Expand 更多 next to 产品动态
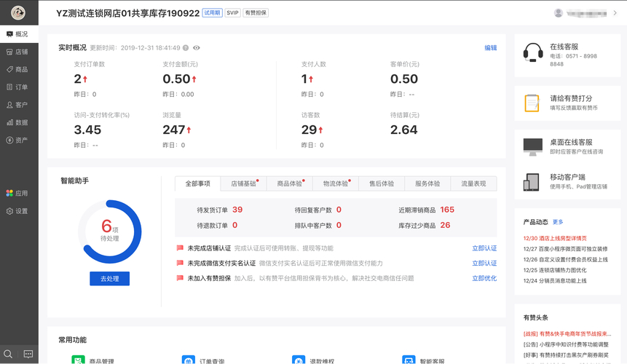 pyautogui.click(x=558, y=222)
